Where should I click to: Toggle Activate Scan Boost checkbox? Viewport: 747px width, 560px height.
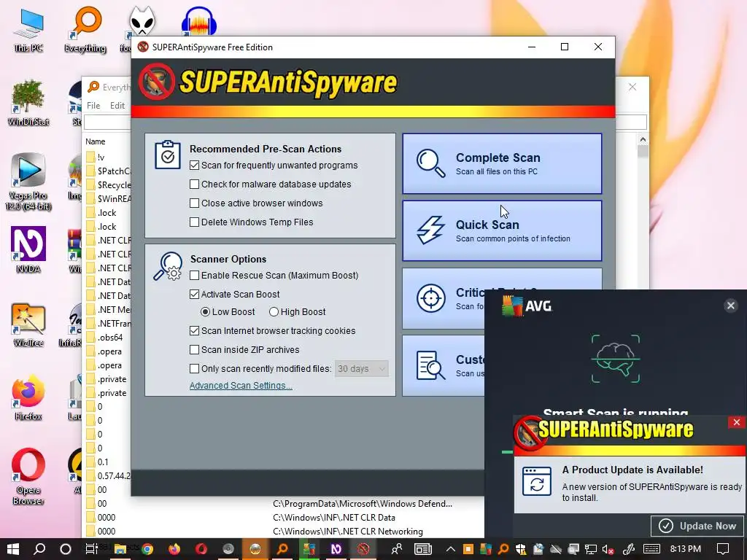coord(194,295)
